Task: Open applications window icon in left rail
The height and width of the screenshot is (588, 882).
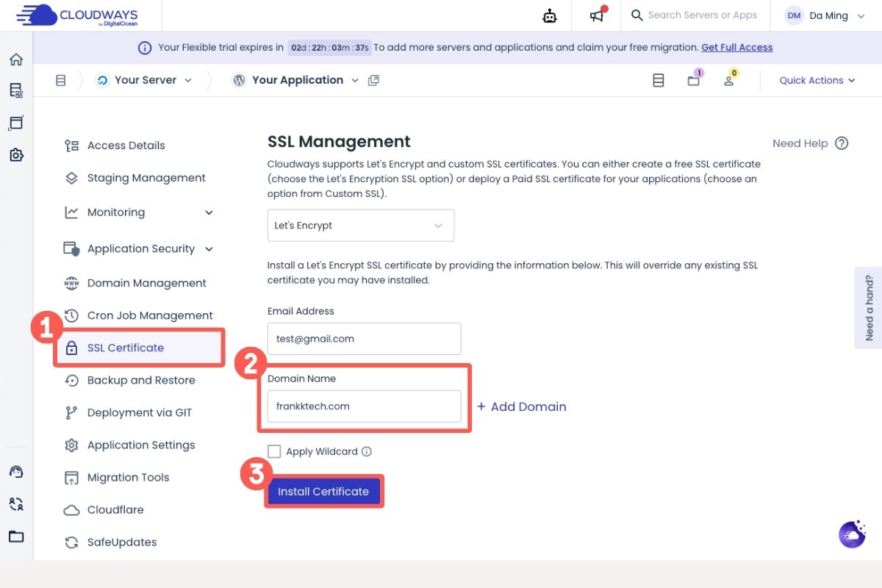Action: point(16,123)
